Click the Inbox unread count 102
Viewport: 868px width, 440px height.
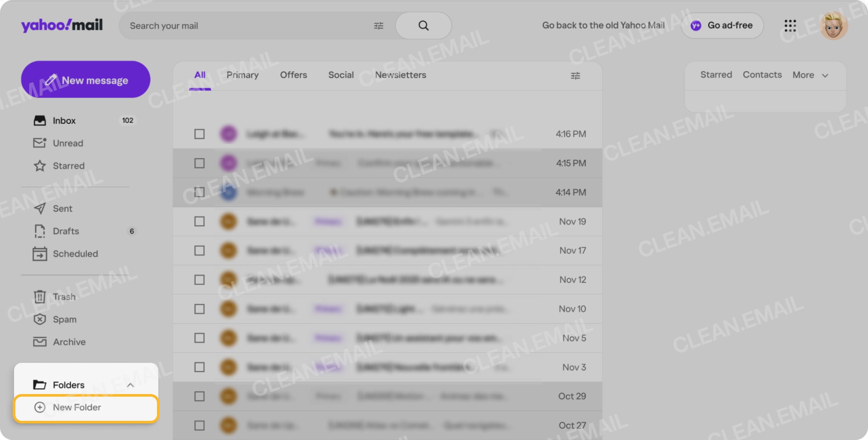(x=127, y=120)
